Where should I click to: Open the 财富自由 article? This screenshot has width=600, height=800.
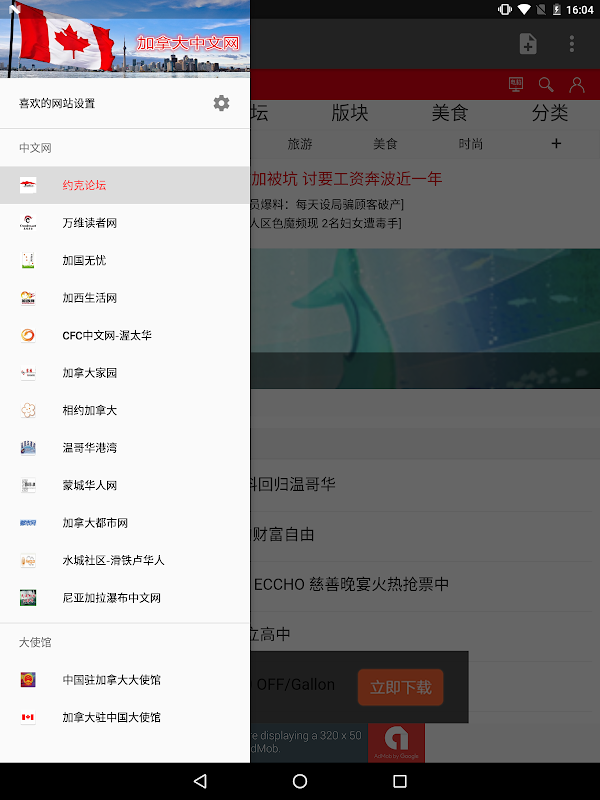[284, 534]
